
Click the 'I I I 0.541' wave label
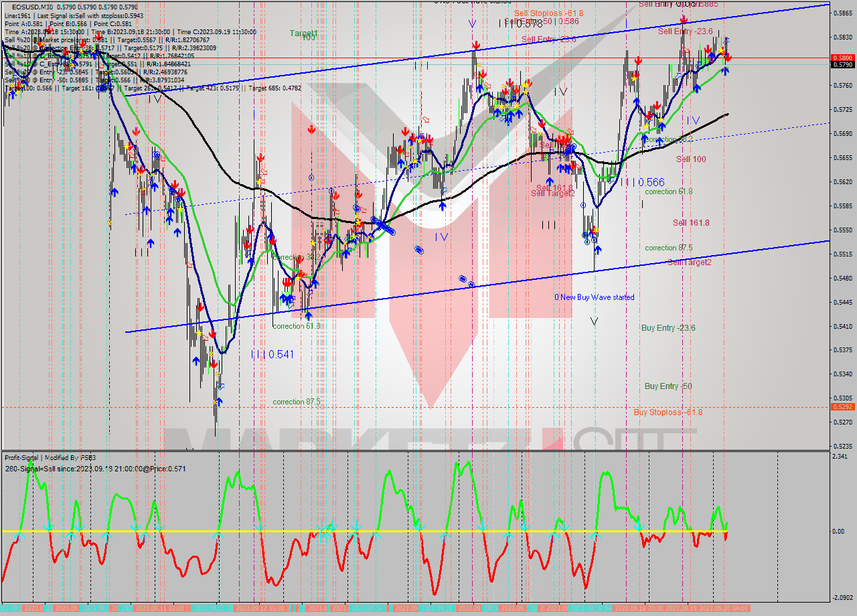coord(272,354)
